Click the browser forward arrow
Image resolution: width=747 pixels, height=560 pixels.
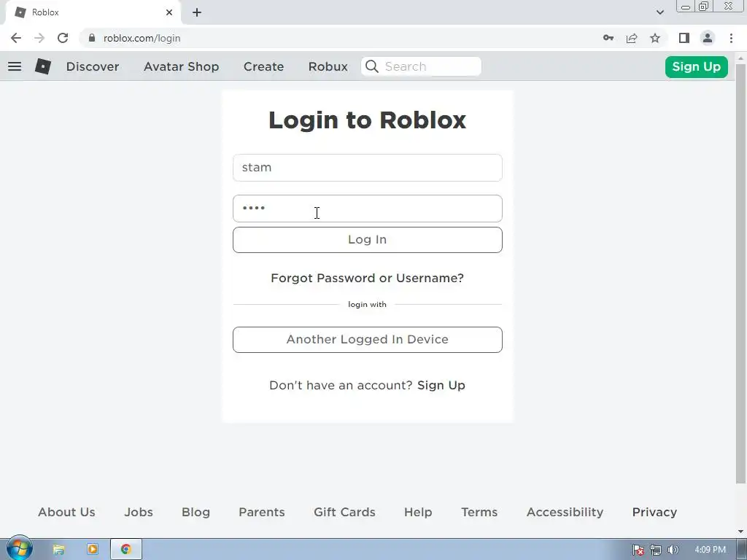click(x=39, y=38)
